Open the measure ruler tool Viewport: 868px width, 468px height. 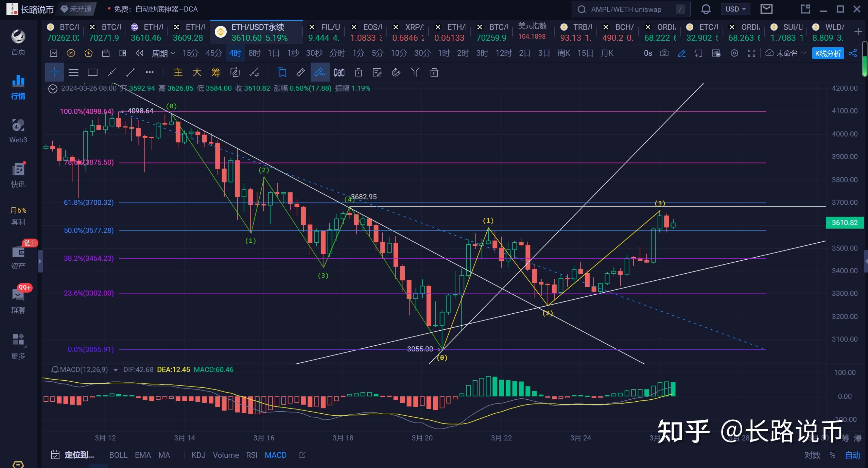pos(300,72)
